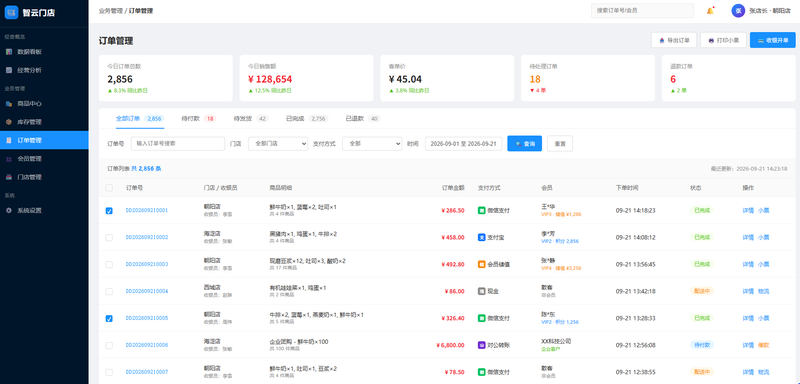Open 库存管理 inventory icon in sidebar
Image resolution: width=800 pixels, height=384 pixels.
click(x=9, y=122)
